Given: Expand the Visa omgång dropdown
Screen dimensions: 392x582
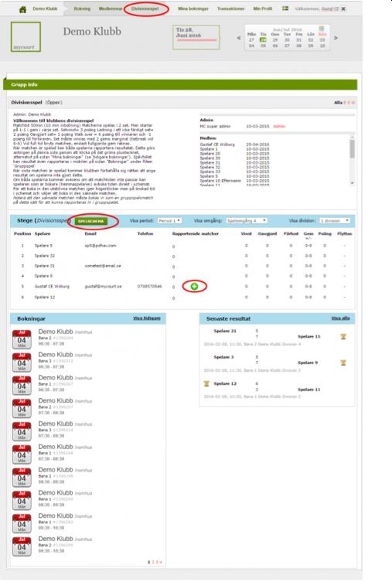Looking at the screenshot, I should point(247,220).
